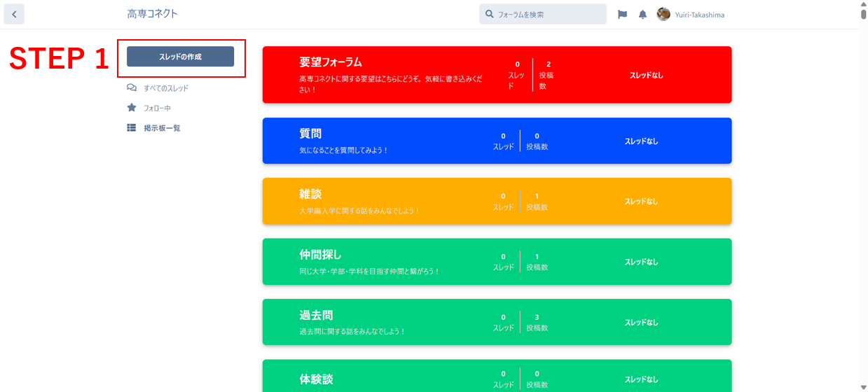
Task: Open the 高専コネクト home link
Action: (153, 14)
